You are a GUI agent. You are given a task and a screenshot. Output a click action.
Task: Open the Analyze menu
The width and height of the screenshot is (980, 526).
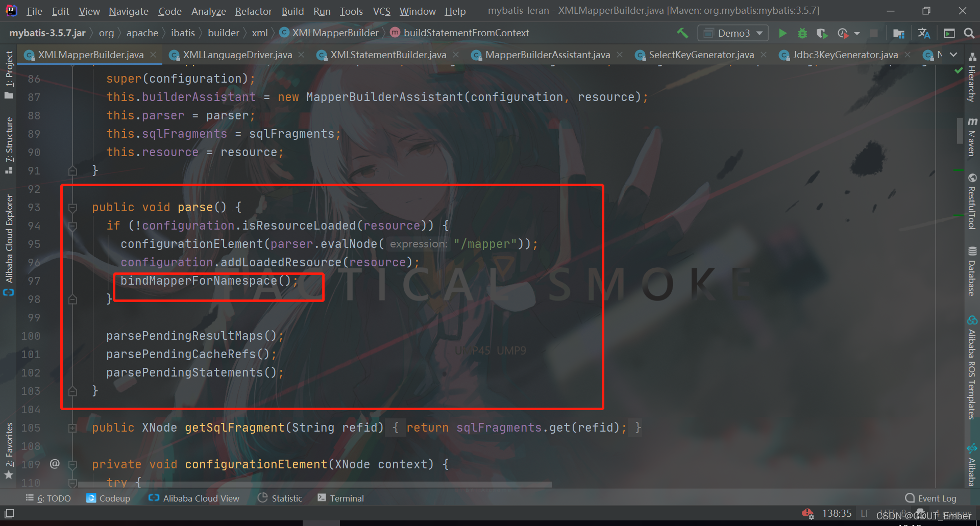click(x=208, y=11)
